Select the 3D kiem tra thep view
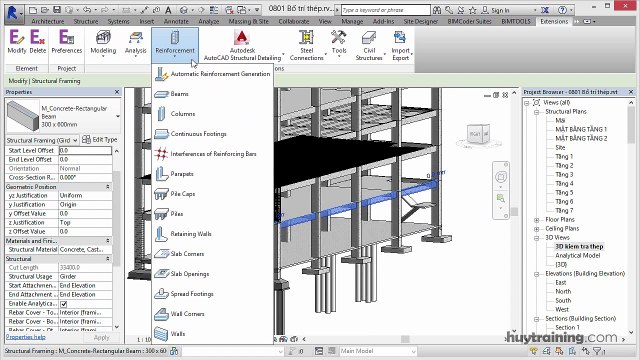 pos(579,247)
